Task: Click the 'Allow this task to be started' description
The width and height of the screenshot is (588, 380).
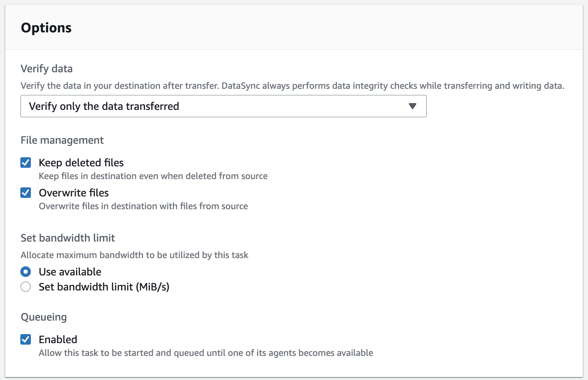Action: click(x=206, y=353)
